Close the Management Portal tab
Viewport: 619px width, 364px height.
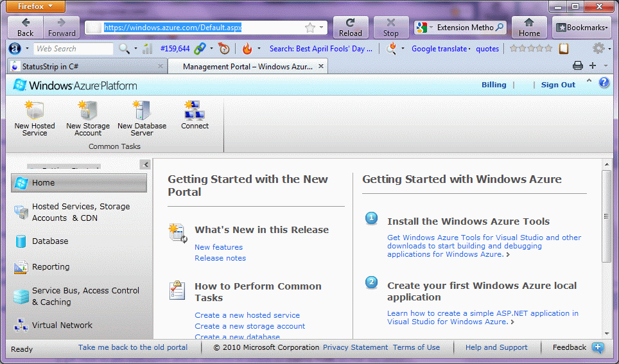321,66
